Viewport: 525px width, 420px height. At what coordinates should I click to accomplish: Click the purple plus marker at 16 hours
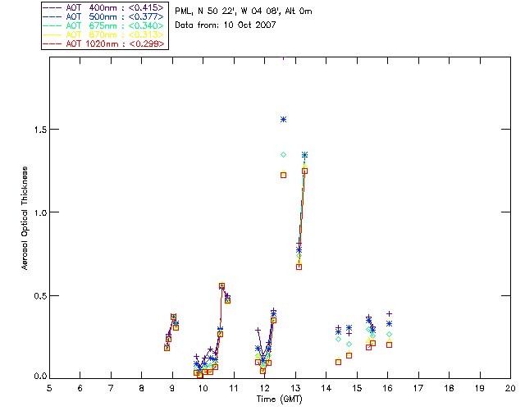point(389,314)
